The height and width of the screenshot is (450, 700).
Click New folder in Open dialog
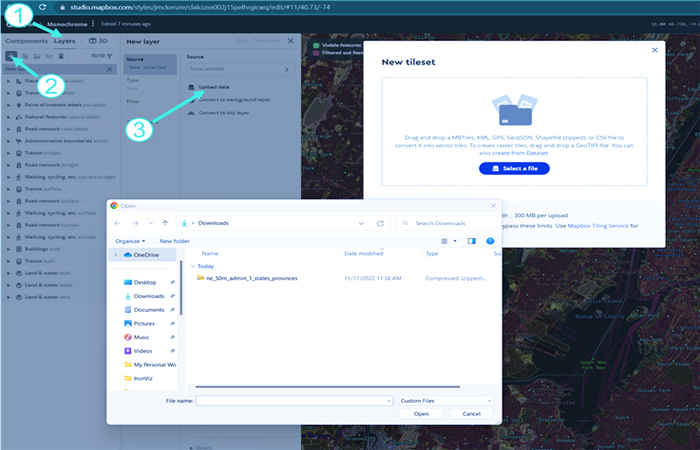click(x=175, y=241)
